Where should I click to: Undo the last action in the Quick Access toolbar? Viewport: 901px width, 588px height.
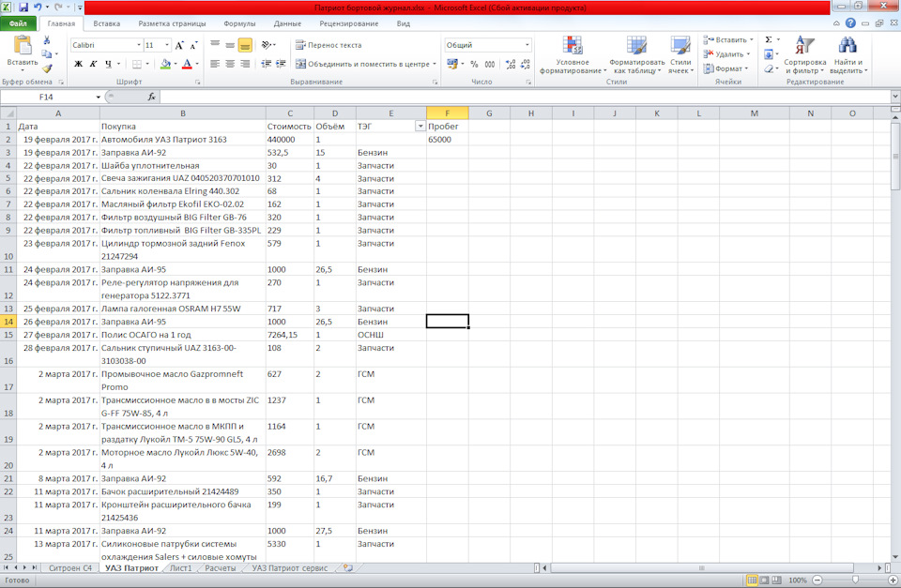point(38,8)
